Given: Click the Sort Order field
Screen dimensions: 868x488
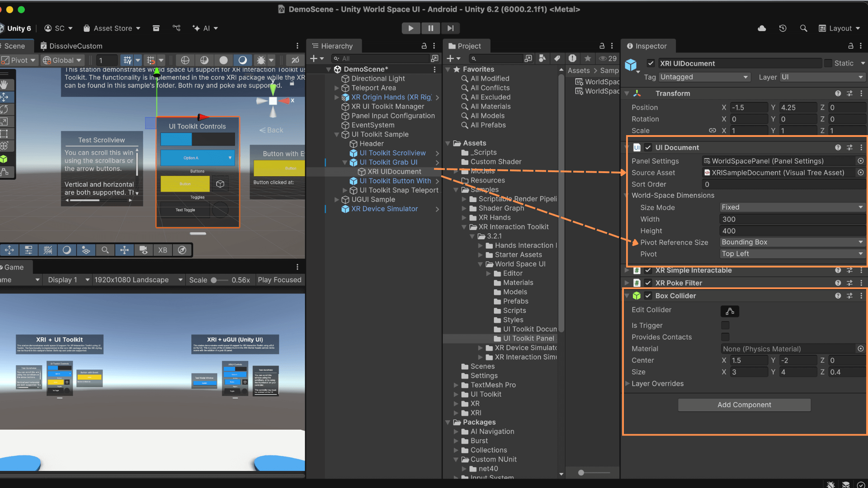Looking at the screenshot, I should pyautogui.click(x=784, y=184).
